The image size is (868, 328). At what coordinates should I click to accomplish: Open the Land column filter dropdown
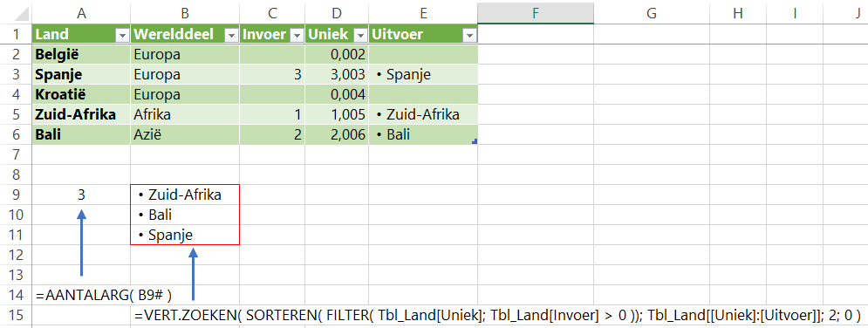point(122,36)
